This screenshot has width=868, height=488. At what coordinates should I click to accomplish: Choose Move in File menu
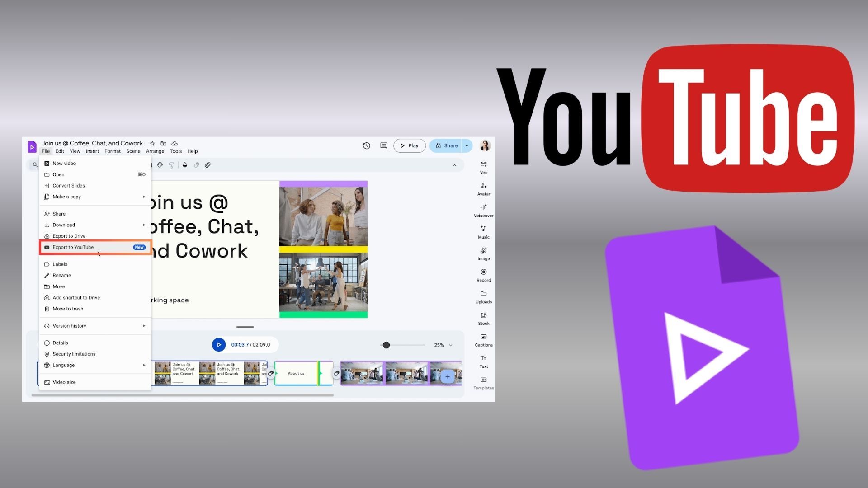95,286
